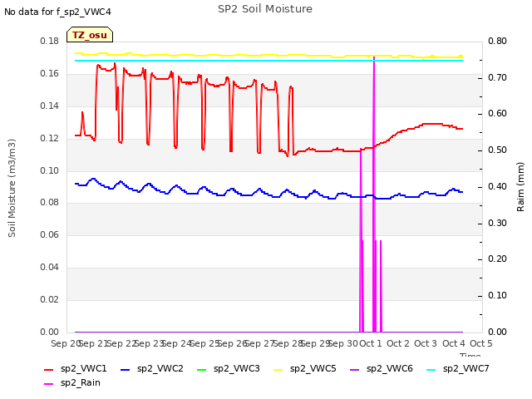Click the red sp2_VWC1 legend swatch

point(49,369)
